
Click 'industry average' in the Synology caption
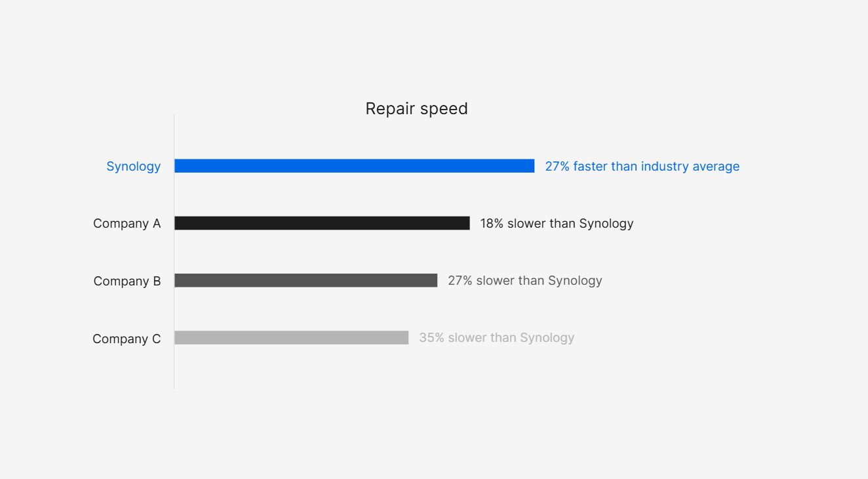click(x=690, y=167)
